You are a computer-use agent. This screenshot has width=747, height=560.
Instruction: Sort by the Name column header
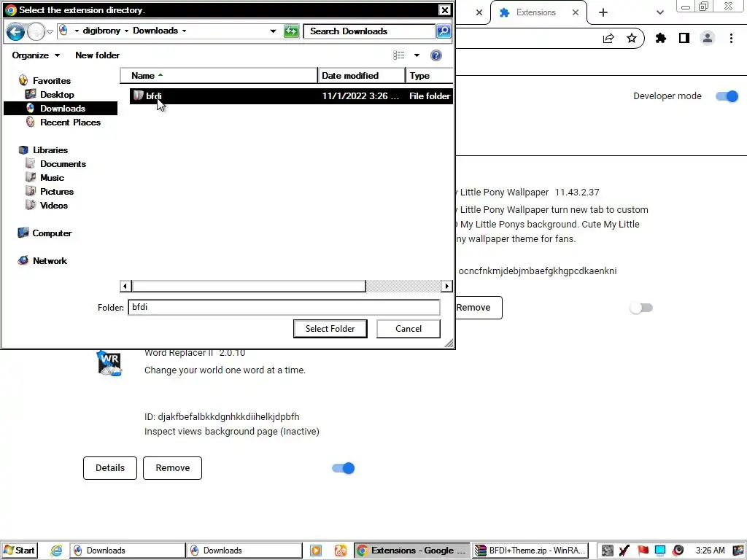point(219,76)
